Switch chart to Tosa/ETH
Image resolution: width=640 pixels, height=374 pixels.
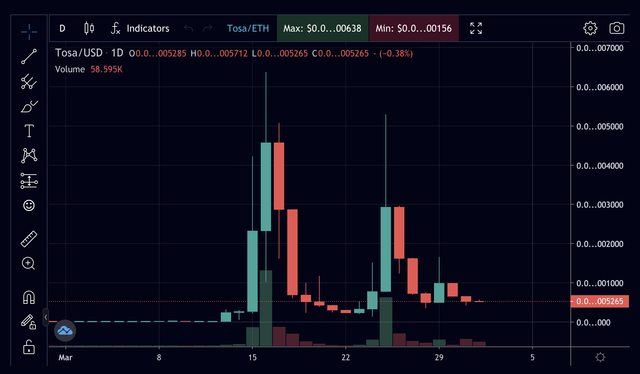click(248, 29)
